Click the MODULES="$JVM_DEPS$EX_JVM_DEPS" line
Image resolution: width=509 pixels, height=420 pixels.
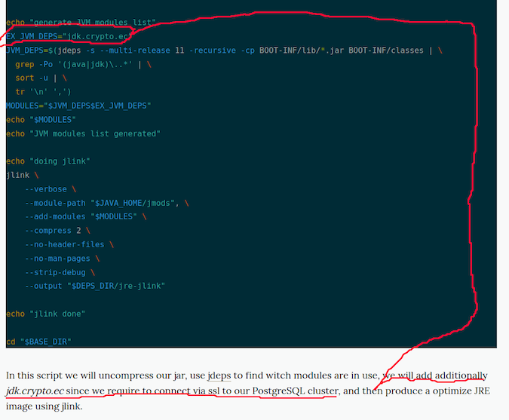[x=78, y=106]
